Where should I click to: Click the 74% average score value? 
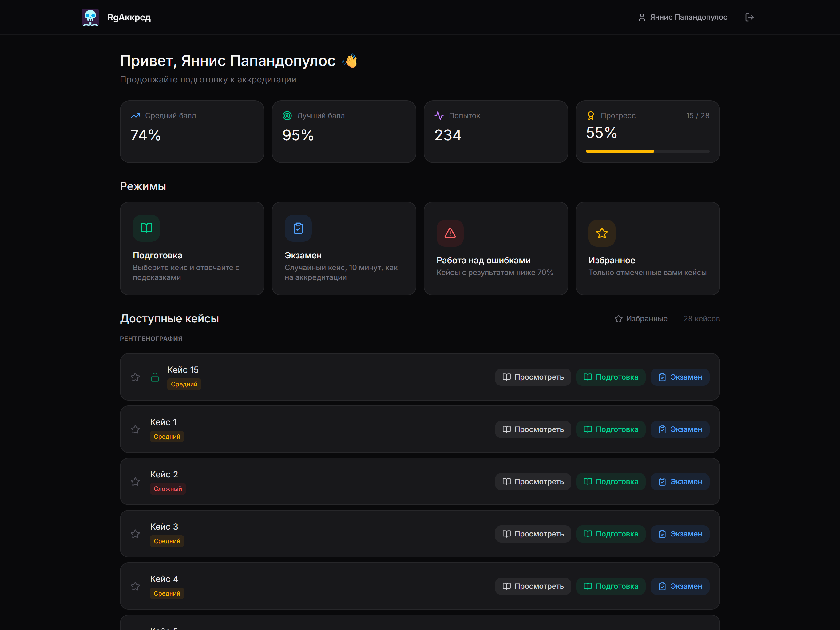(146, 135)
